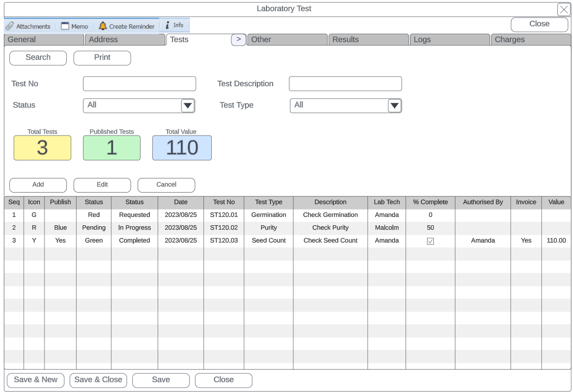
Task: Click the tab scroll arrow next to Tests
Action: (238, 39)
